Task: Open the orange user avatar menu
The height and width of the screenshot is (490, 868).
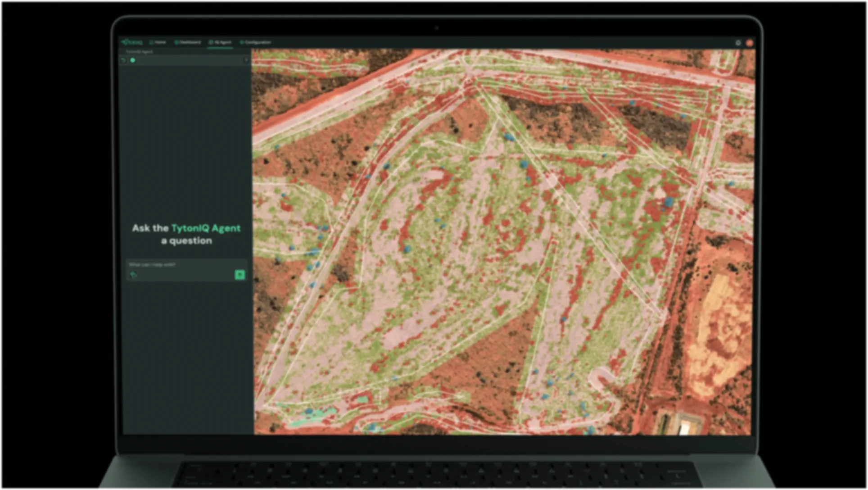Action: coord(750,43)
